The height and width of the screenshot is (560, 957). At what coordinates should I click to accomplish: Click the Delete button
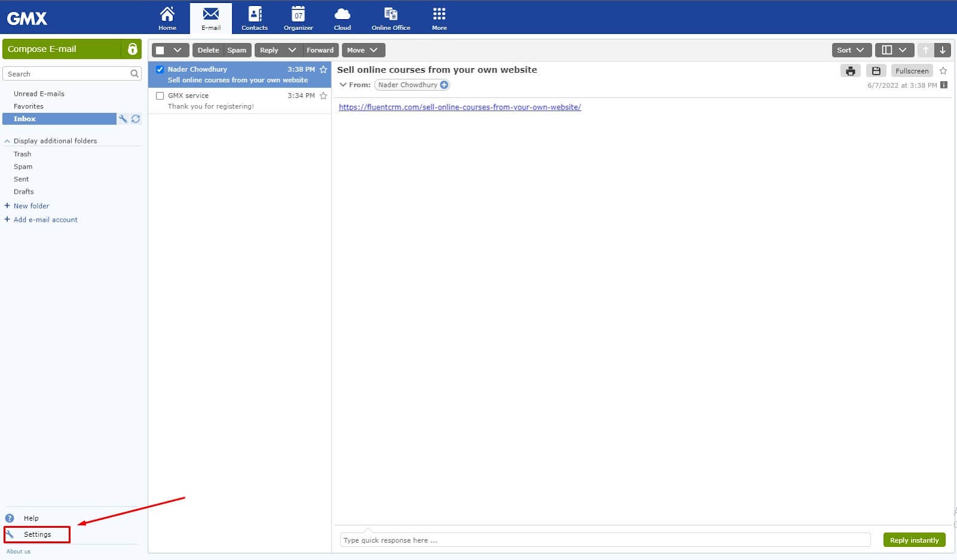(x=208, y=50)
